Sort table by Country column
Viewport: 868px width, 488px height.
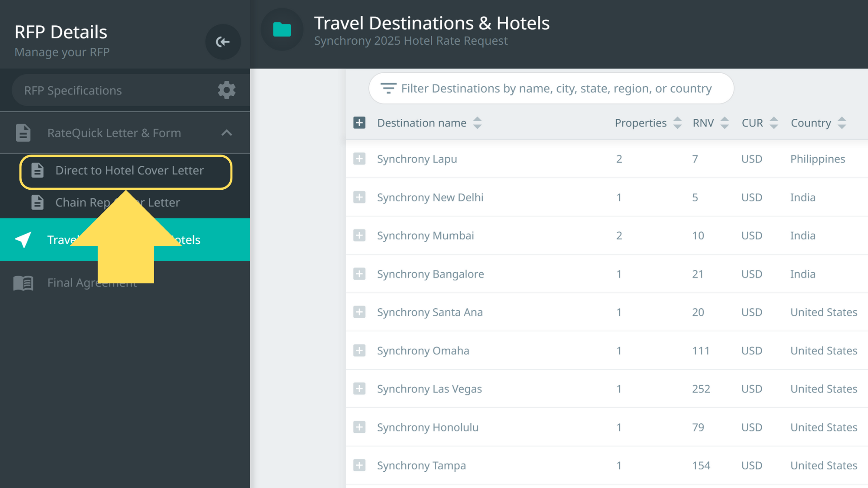841,123
